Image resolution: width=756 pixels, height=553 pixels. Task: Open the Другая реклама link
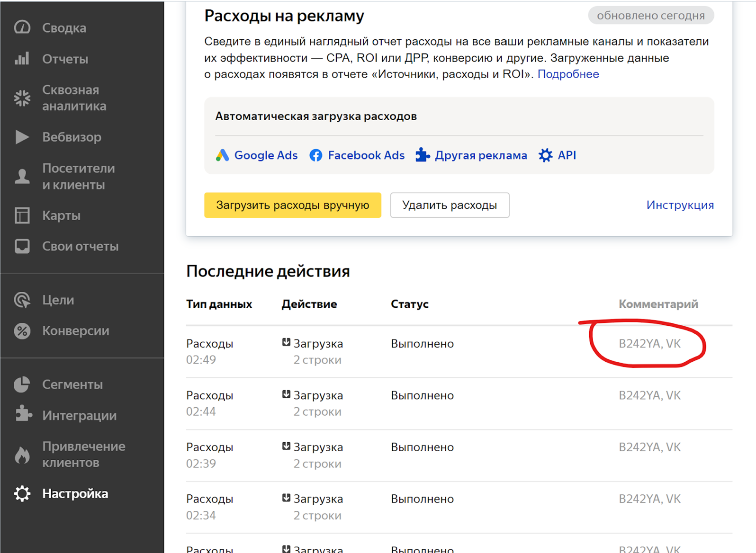coord(481,155)
